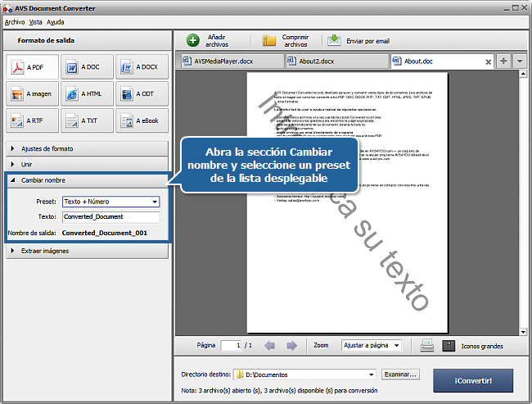Expand the Ajustes de formato section
Screen dimensions: 532x404
point(88,149)
